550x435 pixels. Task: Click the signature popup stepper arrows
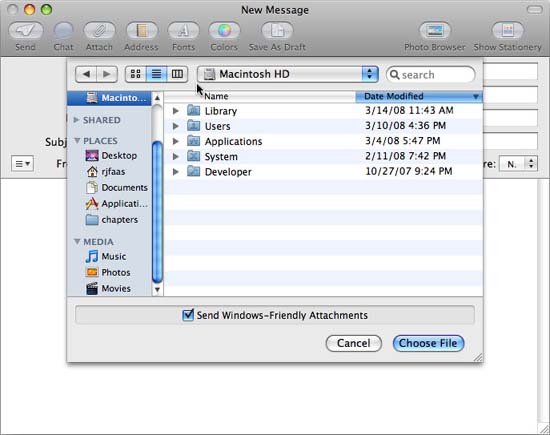(x=531, y=163)
